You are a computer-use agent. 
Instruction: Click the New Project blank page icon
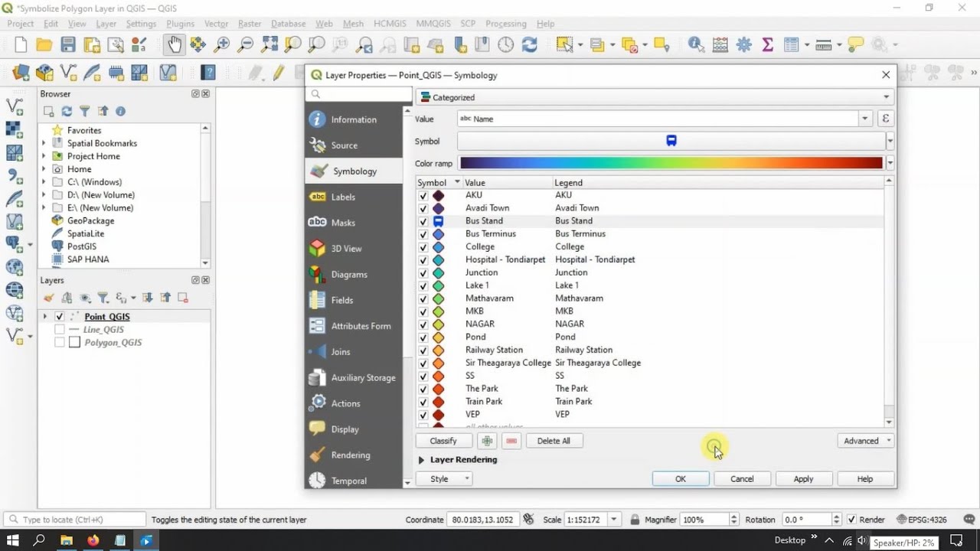[21, 44]
